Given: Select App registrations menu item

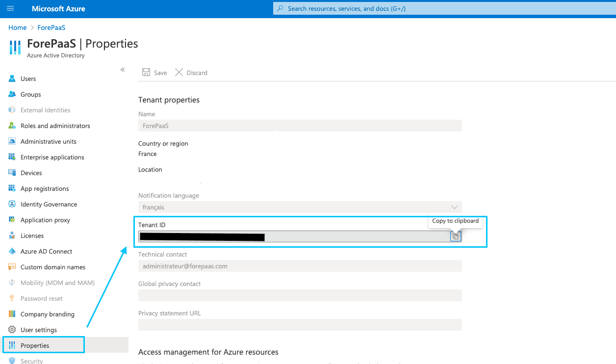Looking at the screenshot, I should [45, 188].
